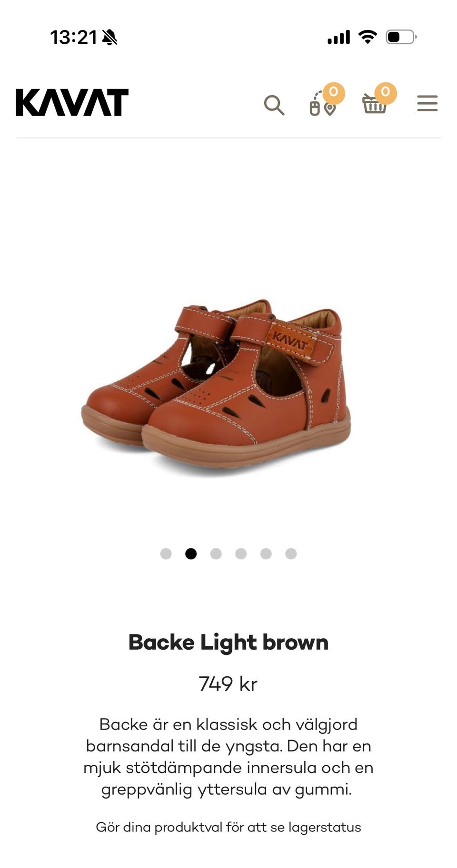Tap the basket's orange count badge

coord(386,93)
